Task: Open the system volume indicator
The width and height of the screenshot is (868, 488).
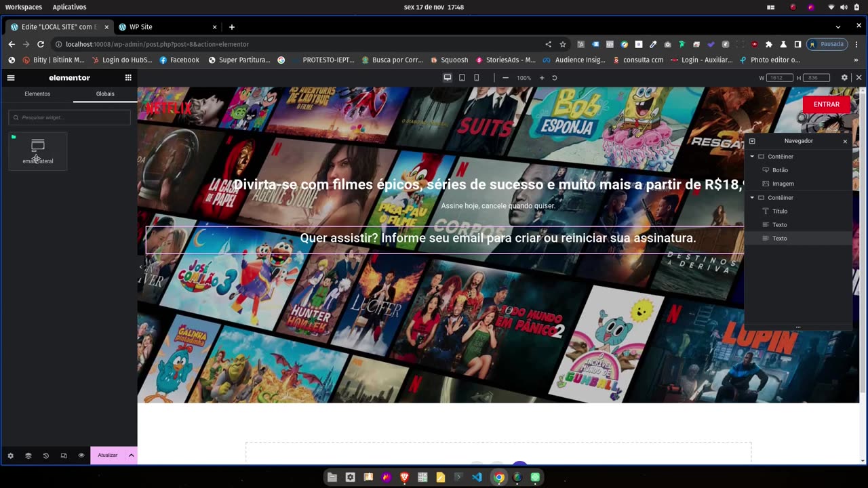Action: point(844,7)
